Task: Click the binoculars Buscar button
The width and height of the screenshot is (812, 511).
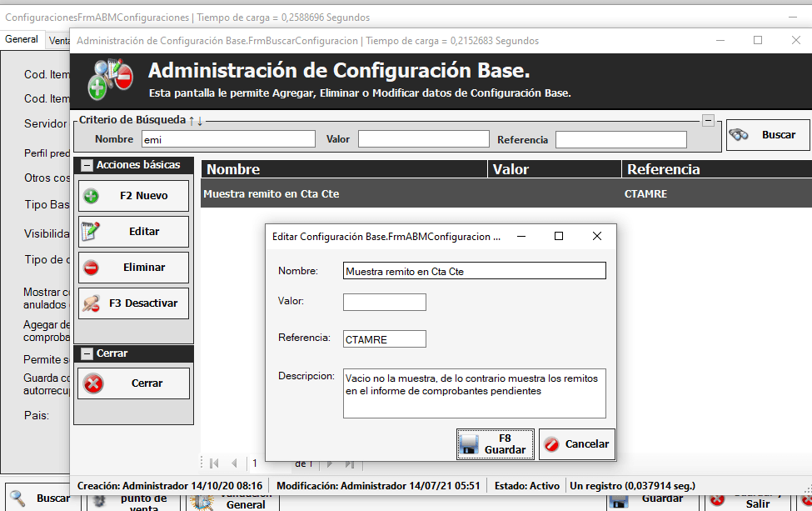Action: (767, 135)
